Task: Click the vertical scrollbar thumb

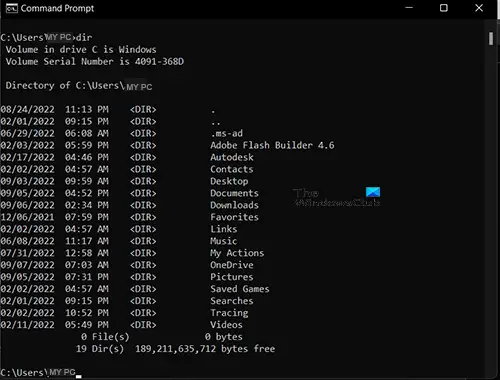Action: pyautogui.click(x=491, y=38)
